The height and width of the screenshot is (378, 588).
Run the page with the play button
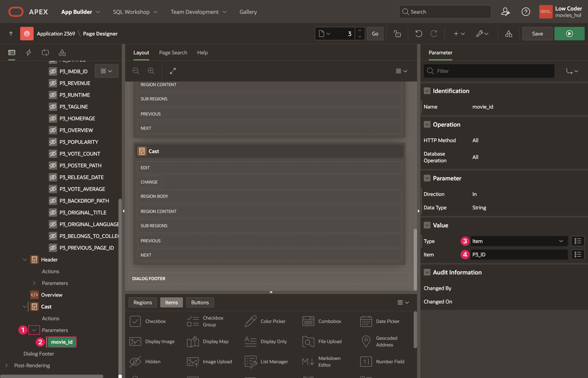569,34
